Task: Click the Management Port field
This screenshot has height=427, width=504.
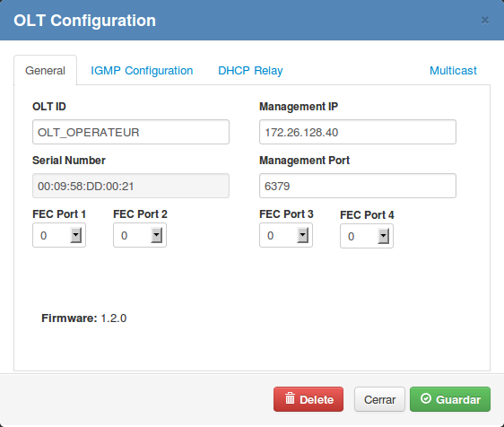Action: (x=358, y=186)
